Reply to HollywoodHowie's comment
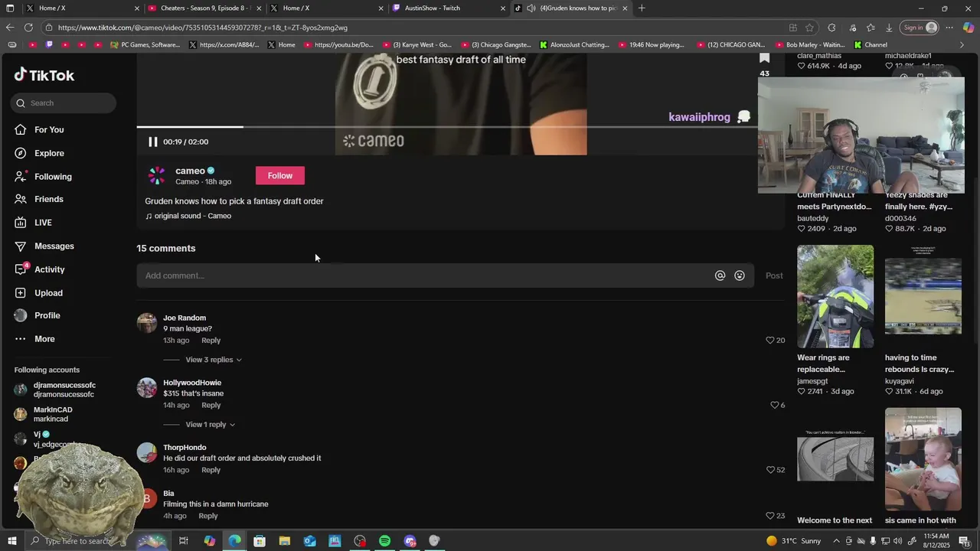980x551 pixels. (x=211, y=406)
